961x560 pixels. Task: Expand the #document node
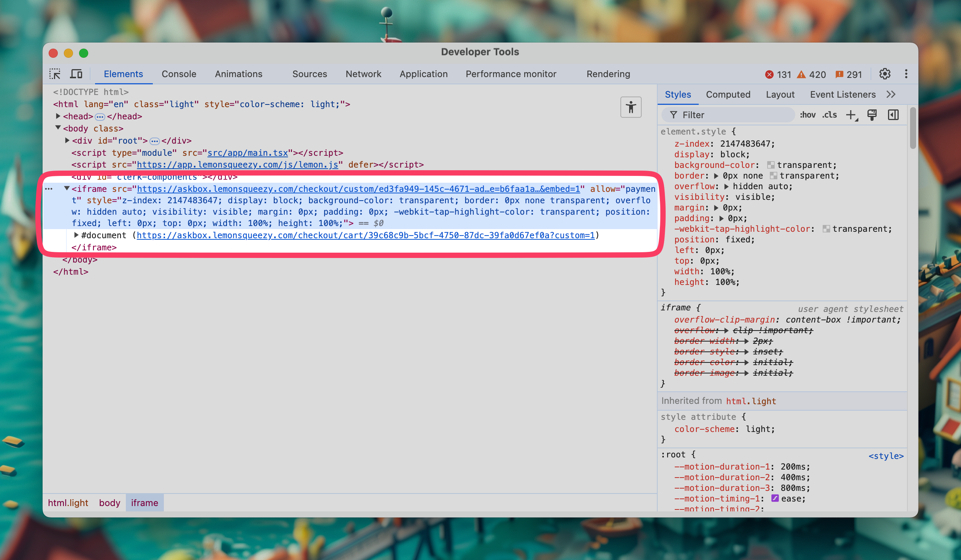coord(76,235)
